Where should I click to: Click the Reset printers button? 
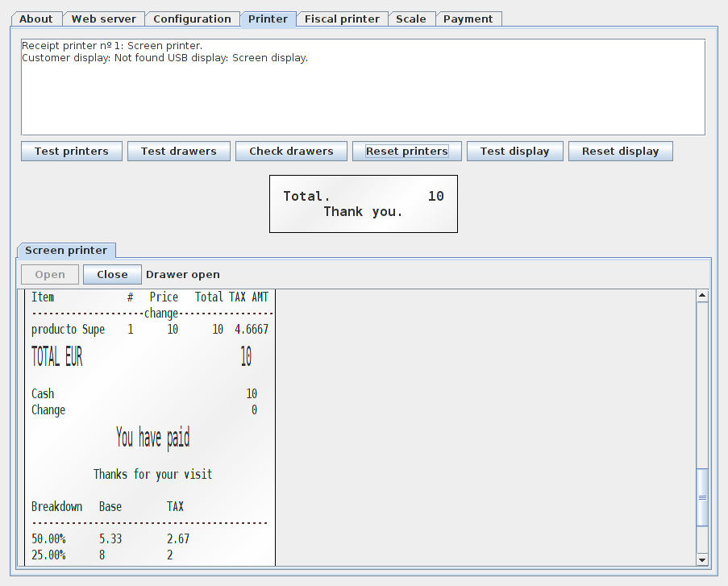[406, 152]
